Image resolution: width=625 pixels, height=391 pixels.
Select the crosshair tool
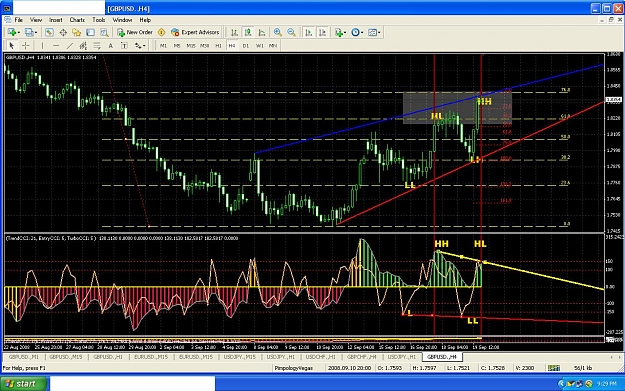coord(26,46)
